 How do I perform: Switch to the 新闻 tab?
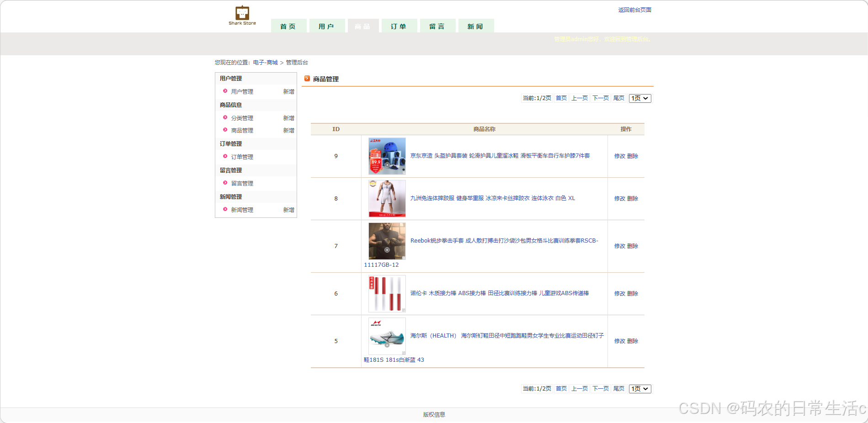476,26
